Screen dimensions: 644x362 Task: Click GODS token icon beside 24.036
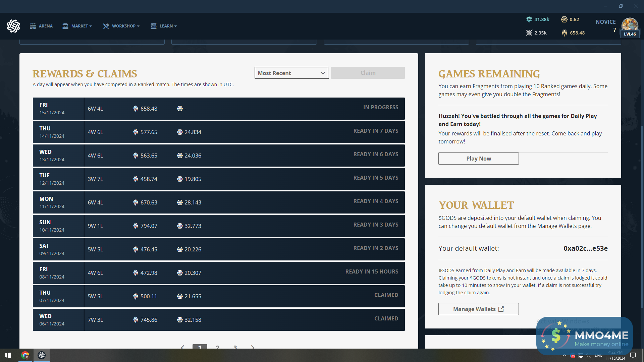tap(180, 156)
